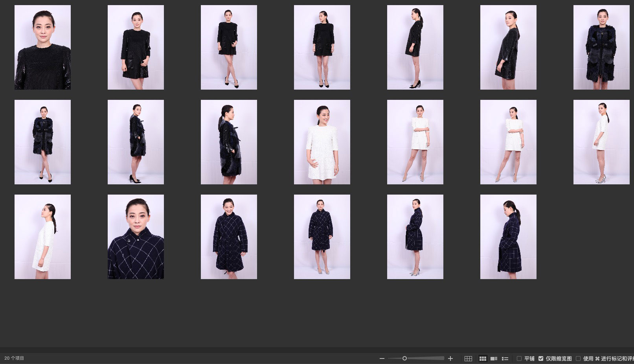This screenshot has width=634, height=364.
Task: Click the 20 个项目 item count label
Action: pos(15,358)
